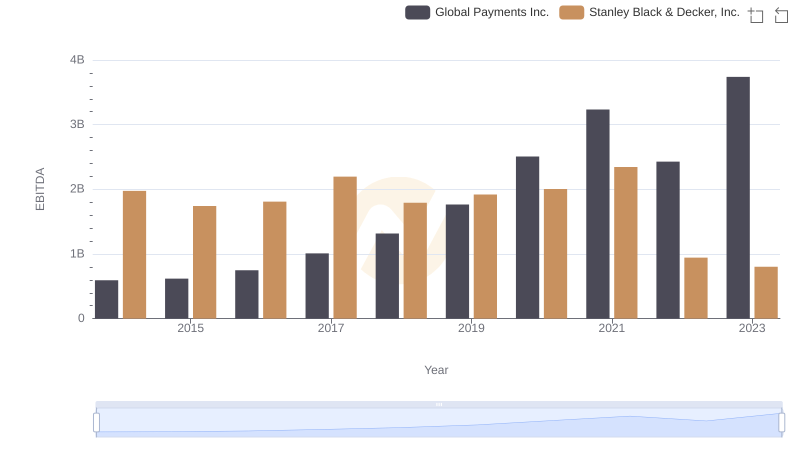The height and width of the screenshot is (461, 800).
Task: Click the 2015 x-axis label
Action: 190,328
